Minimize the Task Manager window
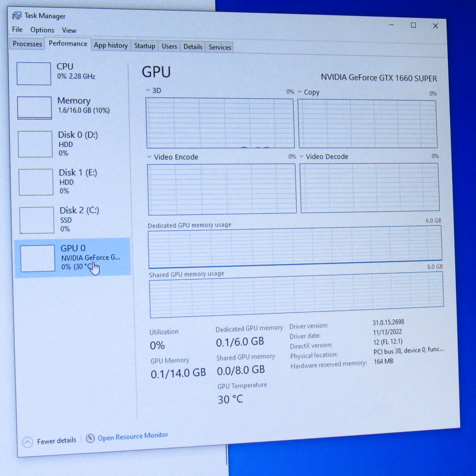 point(392,24)
